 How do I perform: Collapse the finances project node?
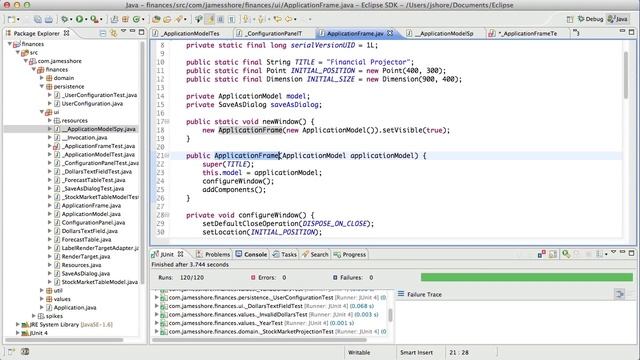click(10, 44)
